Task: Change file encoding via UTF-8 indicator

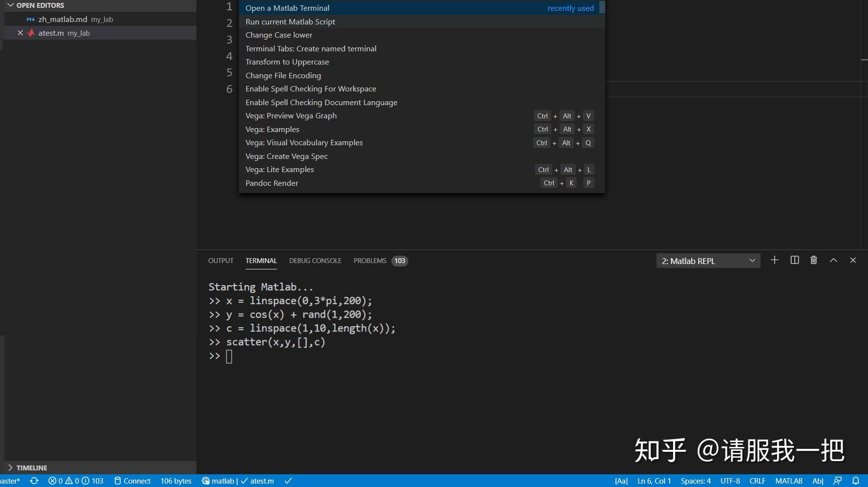Action: click(730, 481)
